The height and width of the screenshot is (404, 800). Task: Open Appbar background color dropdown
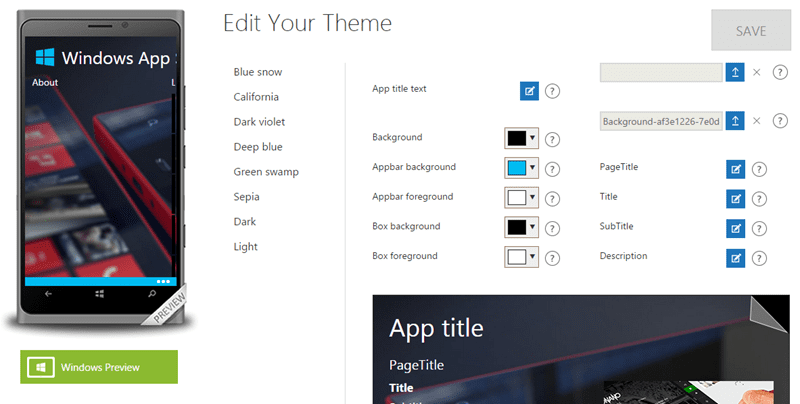(521, 168)
